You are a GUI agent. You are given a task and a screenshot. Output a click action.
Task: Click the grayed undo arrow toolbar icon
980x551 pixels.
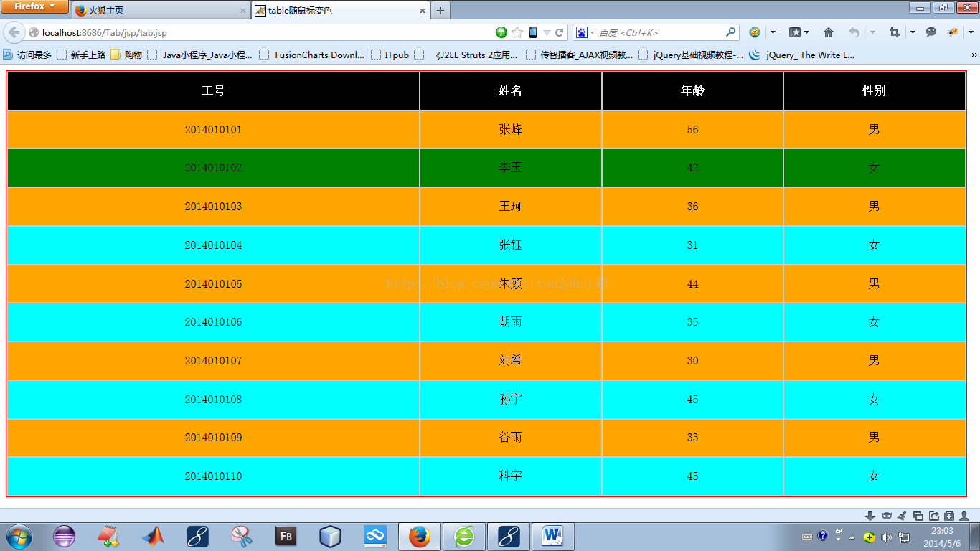[854, 32]
